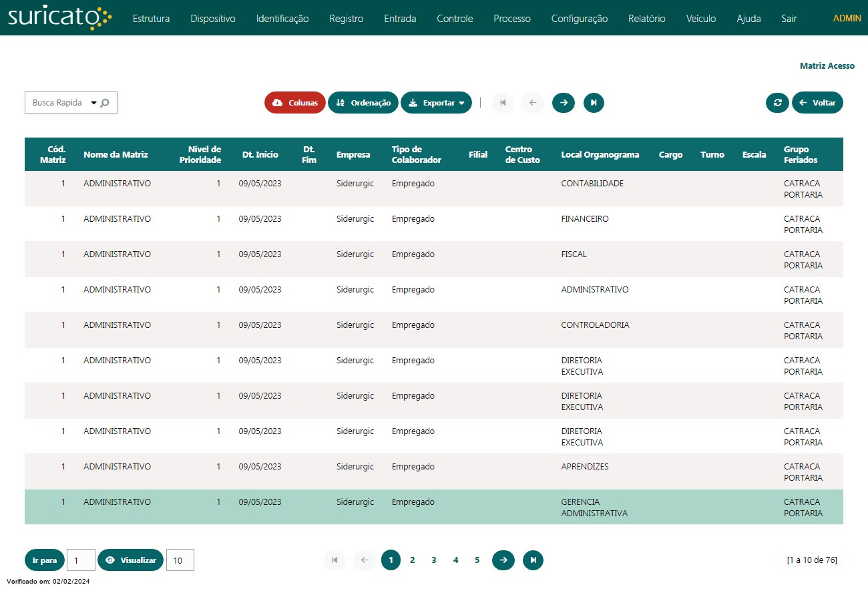Image resolution: width=868 pixels, height=591 pixels.
Task: Click the Tipo de Colaborador column header
Action: point(417,154)
